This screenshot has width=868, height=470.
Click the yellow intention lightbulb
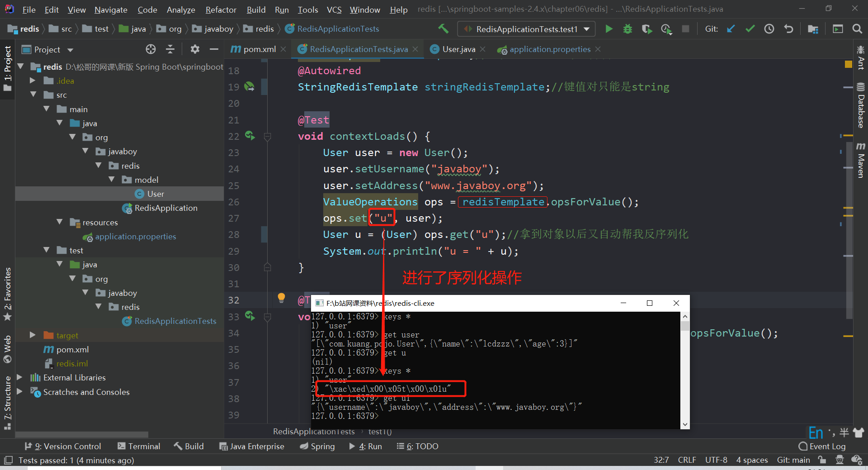(x=281, y=298)
